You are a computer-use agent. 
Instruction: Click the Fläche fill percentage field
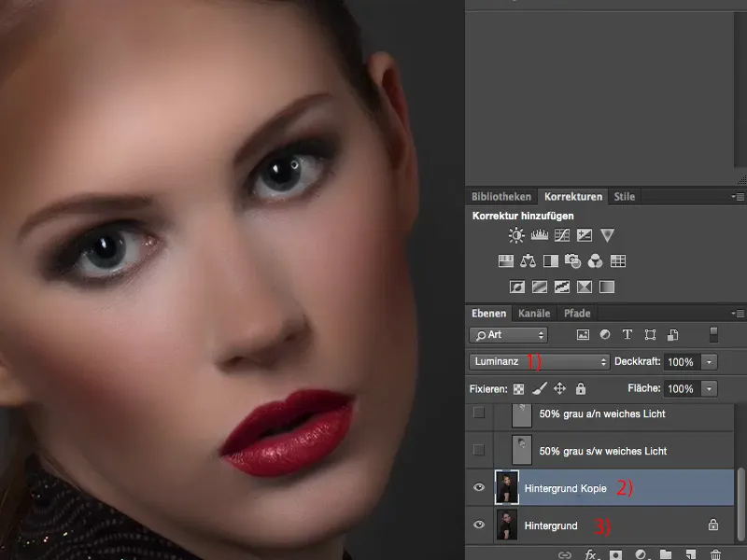click(x=680, y=388)
